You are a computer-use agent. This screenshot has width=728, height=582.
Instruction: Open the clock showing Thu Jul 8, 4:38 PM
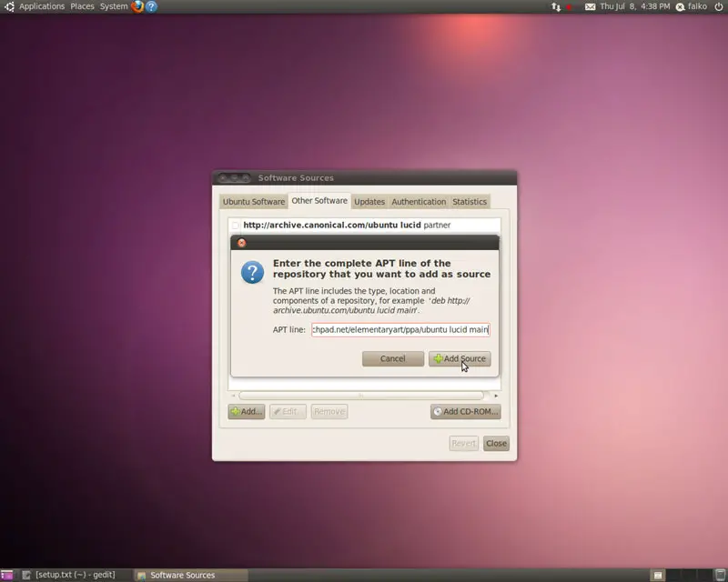(x=634, y=6)
